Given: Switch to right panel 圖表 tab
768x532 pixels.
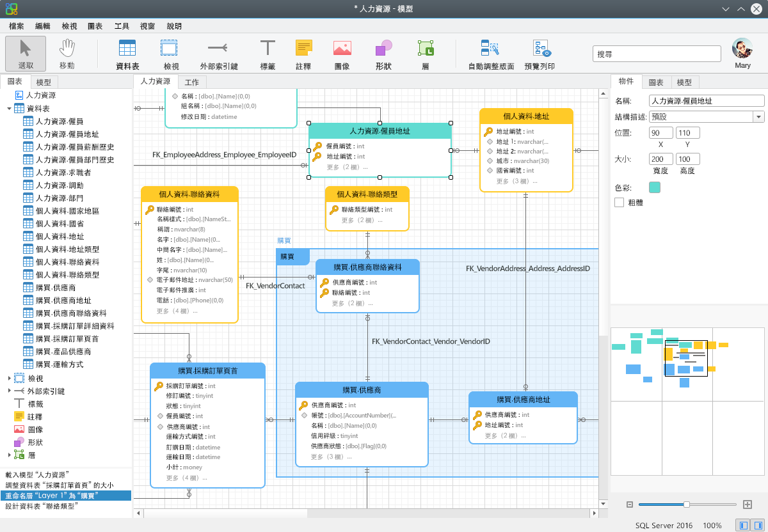Looking at the screenshot, I should tap(656, 82).
